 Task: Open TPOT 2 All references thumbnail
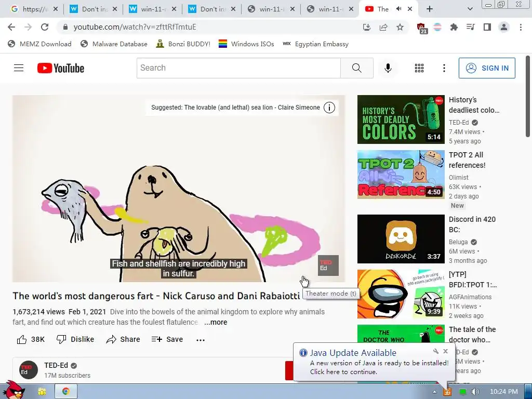[401, 175]
